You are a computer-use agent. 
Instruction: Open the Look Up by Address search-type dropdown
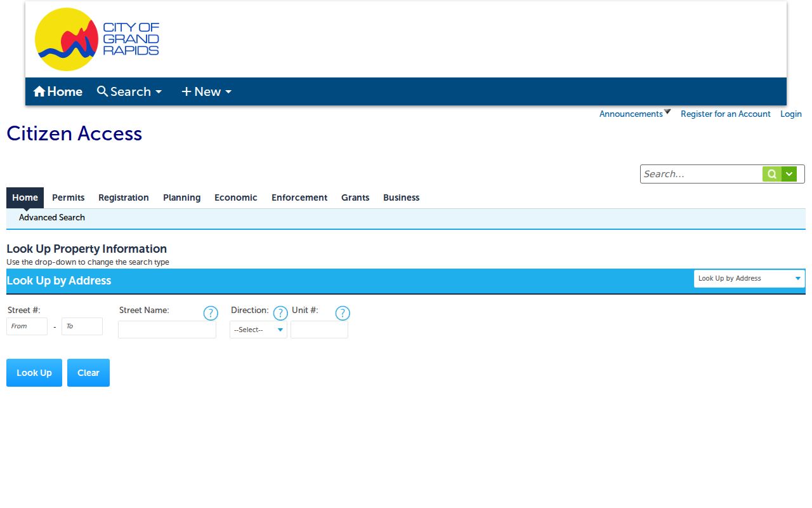point(749,278)
